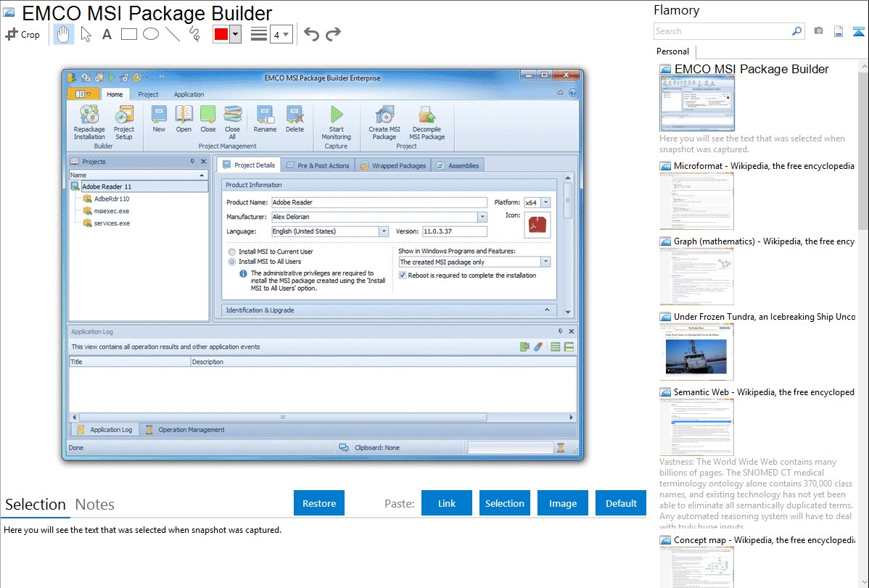Open the Platform x64 dropdown
This screenshot has height=588, width=869.
(x=546, y=202)
